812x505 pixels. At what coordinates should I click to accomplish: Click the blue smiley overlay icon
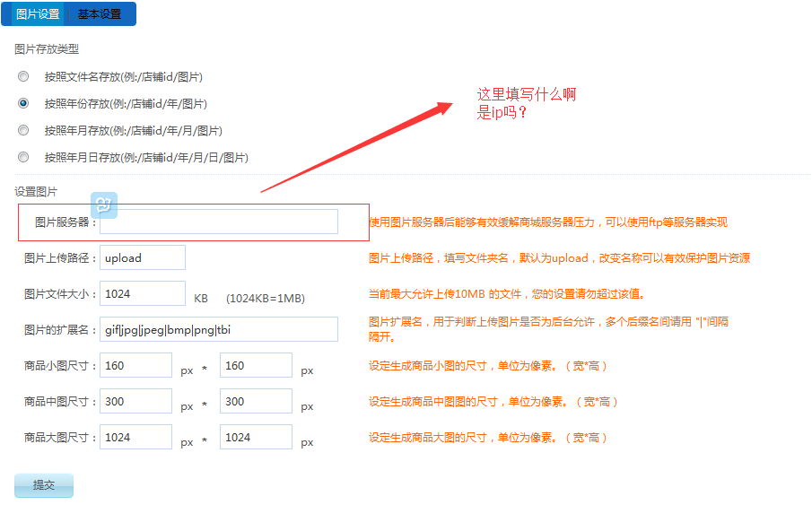click(104, 205)
